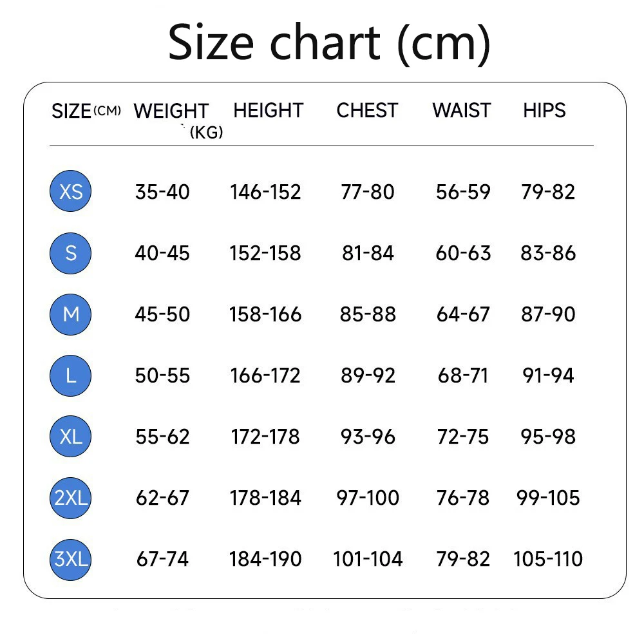The height and width of the screenshot is (644, 644).
Task: Select the HEIGHT column header
Action: 268,111
